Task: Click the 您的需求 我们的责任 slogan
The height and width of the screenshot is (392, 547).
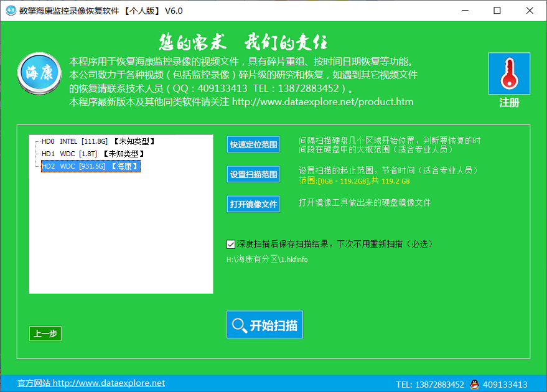Action: click(x=243, y=42)
